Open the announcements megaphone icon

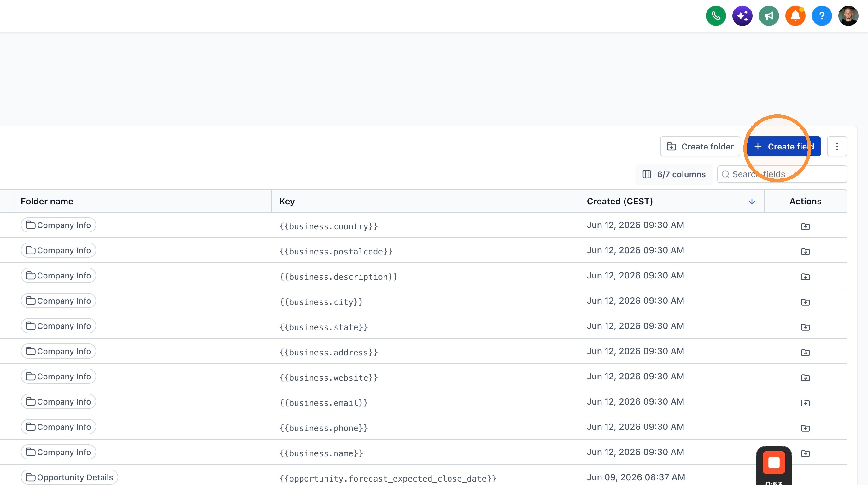pos(769,16)
